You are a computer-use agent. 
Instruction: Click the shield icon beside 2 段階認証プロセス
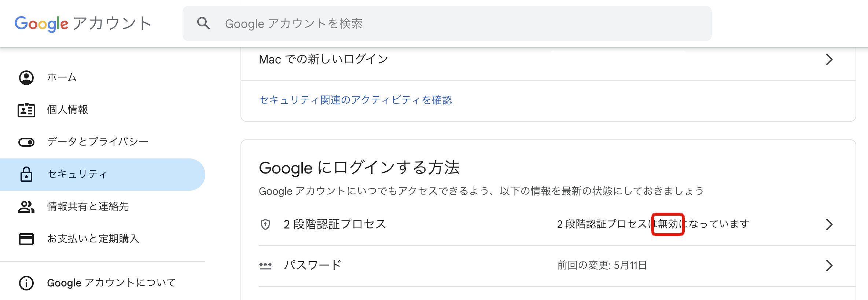point(265,224)
